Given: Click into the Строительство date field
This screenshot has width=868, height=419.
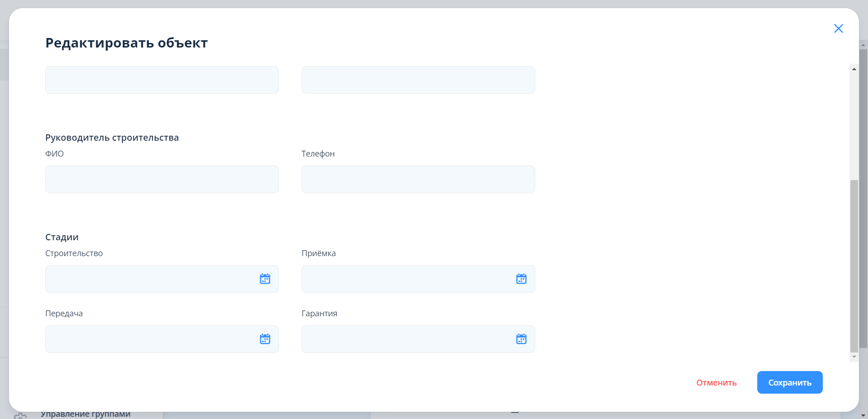Looking at the screenshot, I should [x=149, y=279].
